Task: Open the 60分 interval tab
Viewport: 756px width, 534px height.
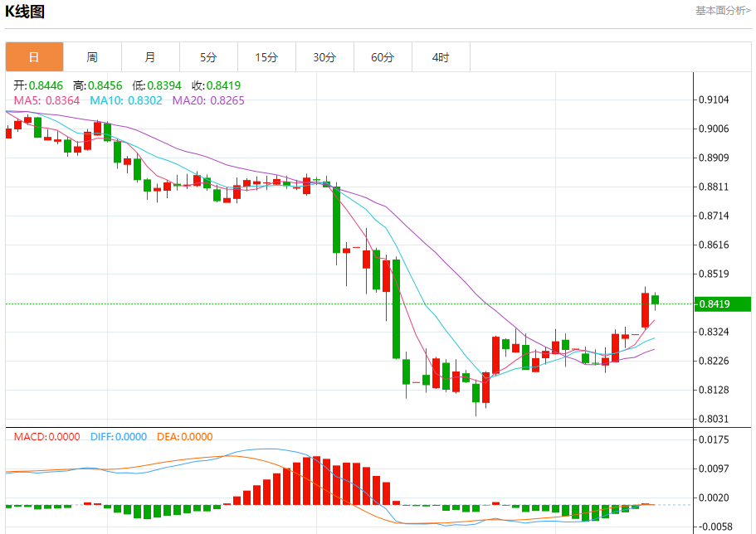Action: click(383, 57)
